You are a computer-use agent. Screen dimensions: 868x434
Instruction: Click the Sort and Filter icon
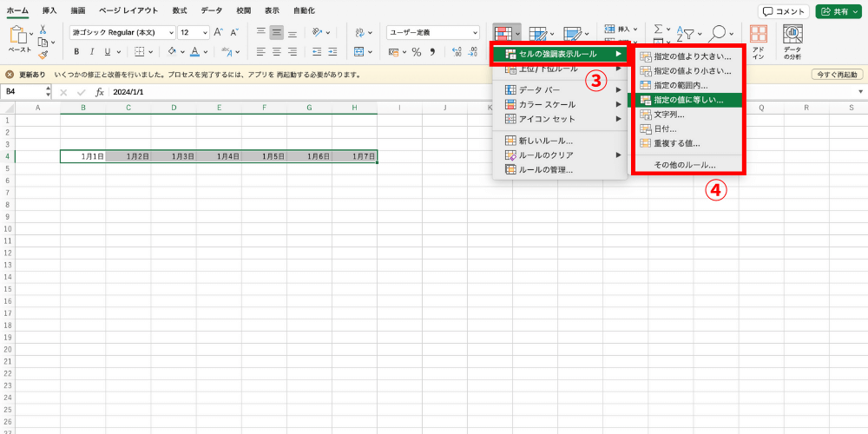(685, 33)
